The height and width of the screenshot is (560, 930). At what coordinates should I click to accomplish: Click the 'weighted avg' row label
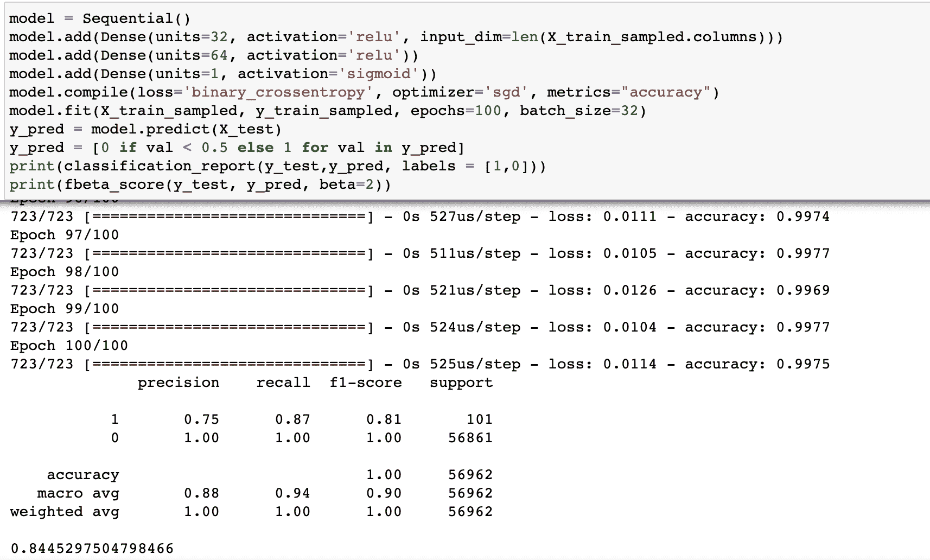click(65, 512)
